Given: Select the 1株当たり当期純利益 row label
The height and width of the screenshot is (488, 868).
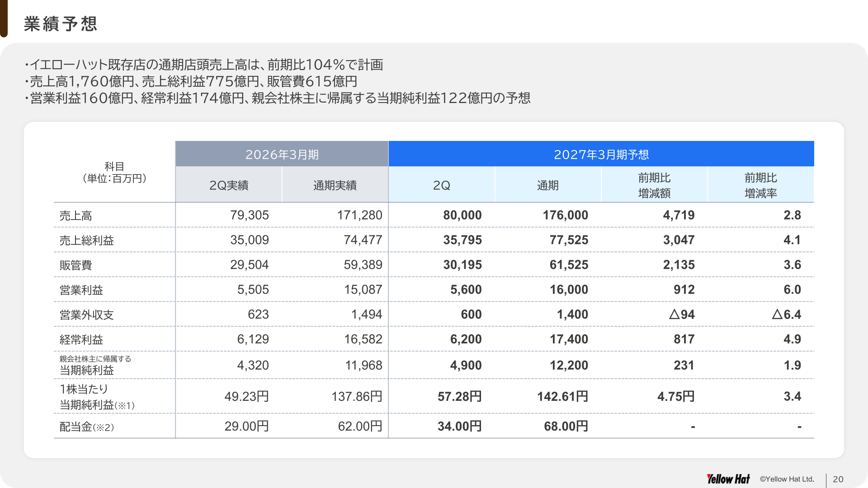Looking at the screenshot, I should coord(97,397).
